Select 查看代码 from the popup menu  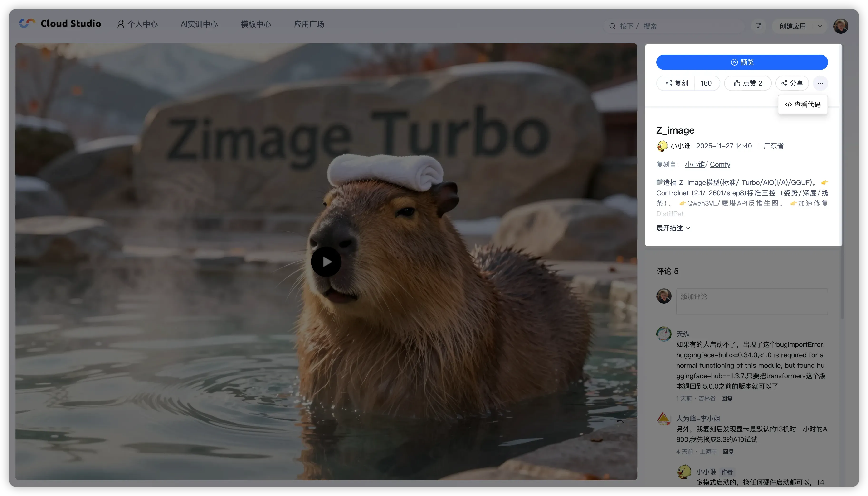[803, 105]
